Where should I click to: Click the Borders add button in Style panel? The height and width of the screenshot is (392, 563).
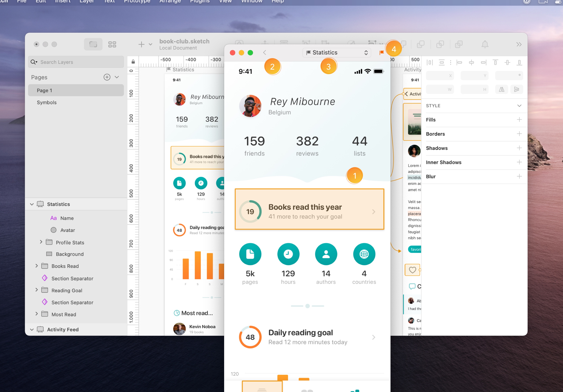click(519, 134)
